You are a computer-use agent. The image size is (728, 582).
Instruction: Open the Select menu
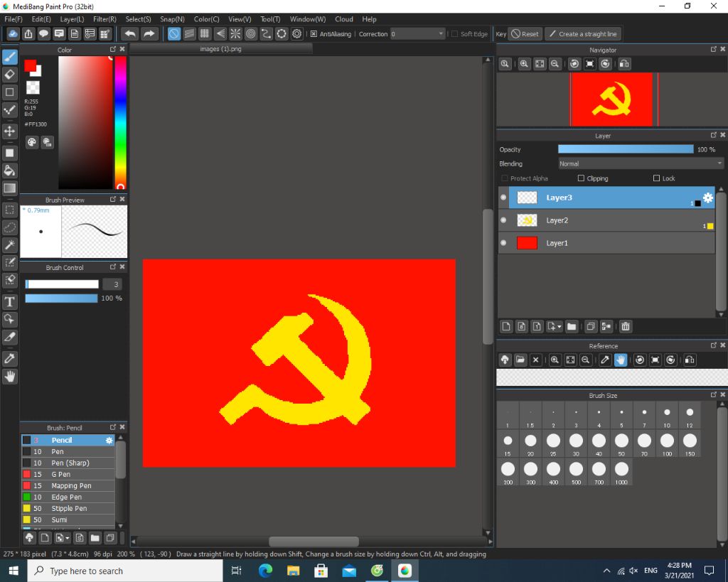138,19
